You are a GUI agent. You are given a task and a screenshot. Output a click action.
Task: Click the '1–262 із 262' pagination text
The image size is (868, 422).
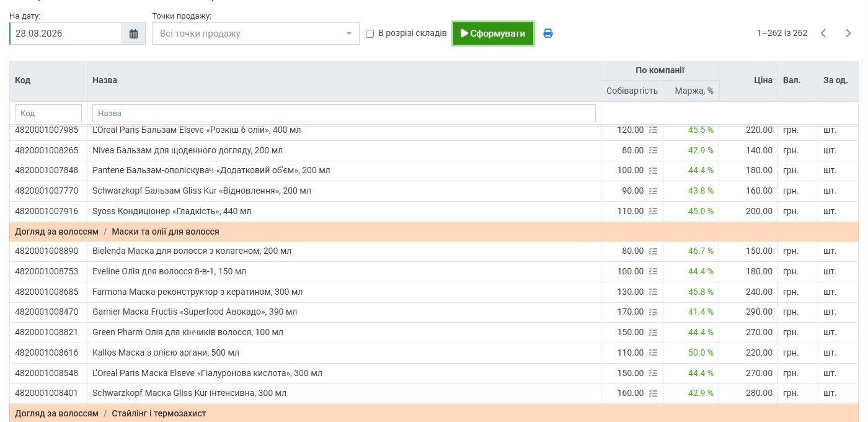point(782,34)
